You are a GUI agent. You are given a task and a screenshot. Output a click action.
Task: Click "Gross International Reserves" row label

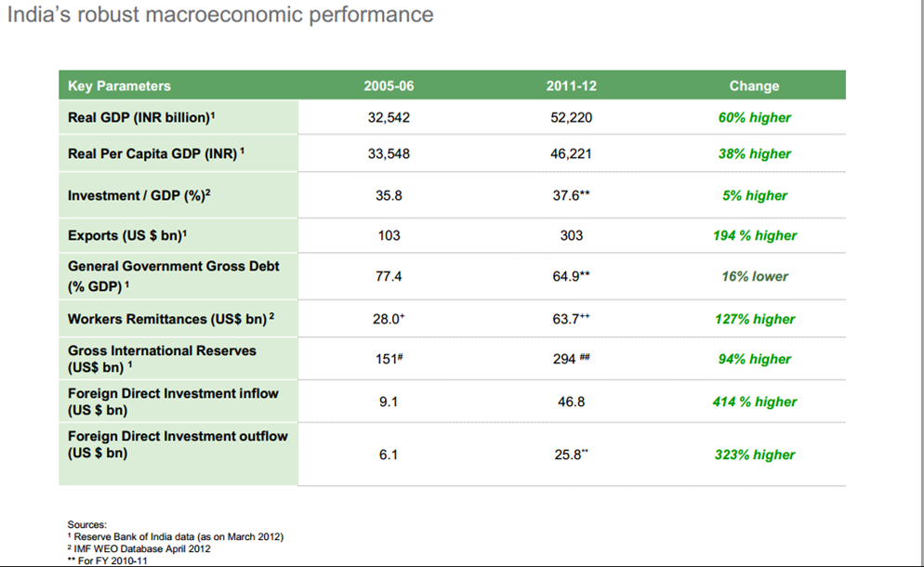pyautogui.click(x=162, y=359)
